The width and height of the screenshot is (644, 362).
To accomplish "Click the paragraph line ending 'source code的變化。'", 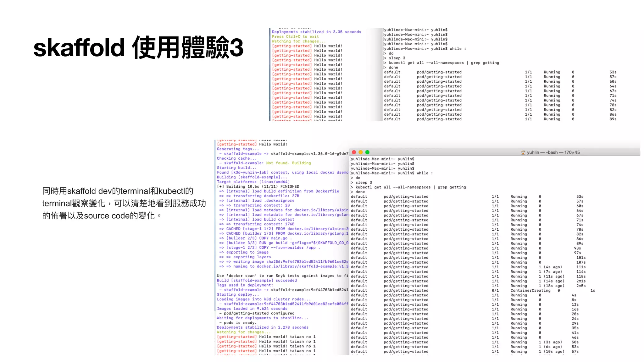I will click(102, 216).
